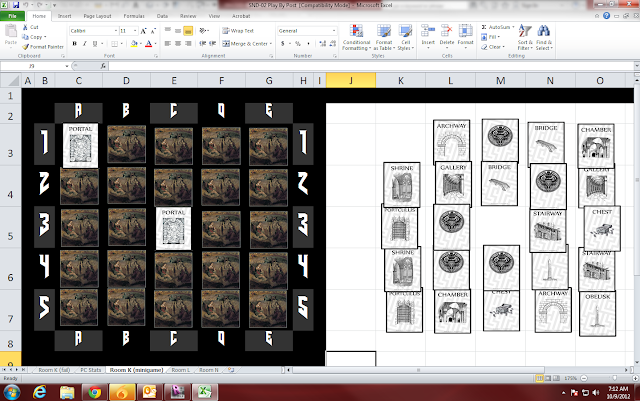Screen dimensions: 640x401
Task: Click the Excel Help question icon
Action: pos(607,16)
